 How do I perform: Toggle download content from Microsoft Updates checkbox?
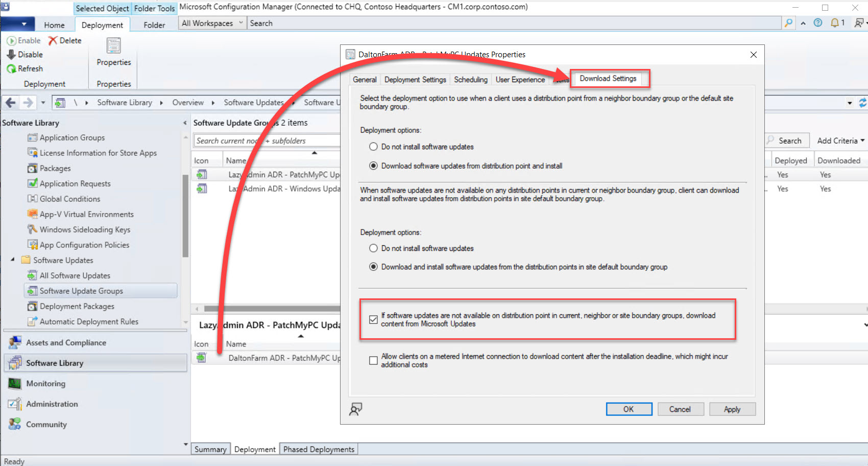[373, 320]
